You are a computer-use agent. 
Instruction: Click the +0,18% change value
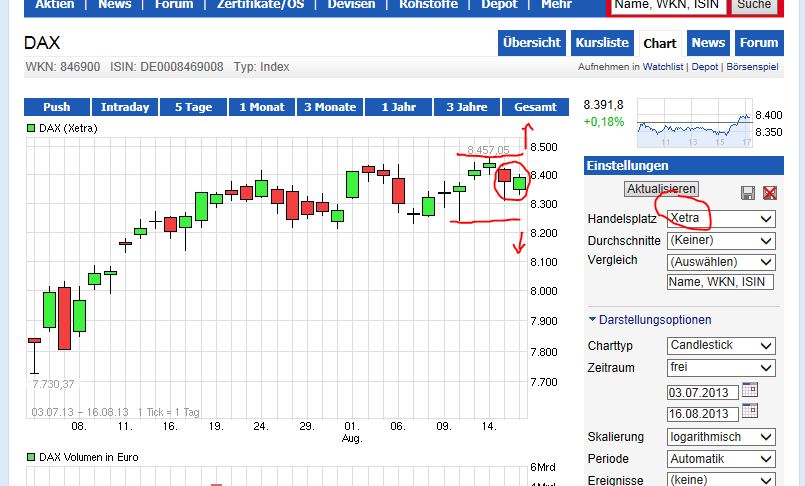(604, 122)
